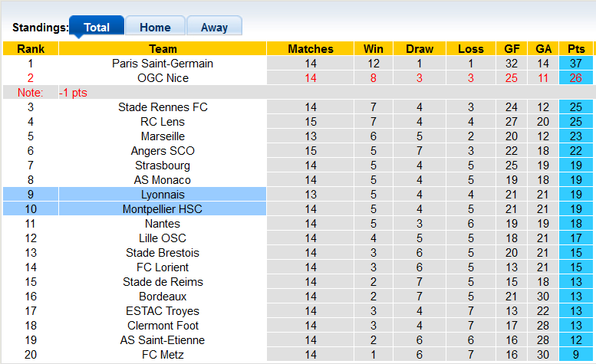
Task: Click the Team column header
Action: click(x=163, y=49)
